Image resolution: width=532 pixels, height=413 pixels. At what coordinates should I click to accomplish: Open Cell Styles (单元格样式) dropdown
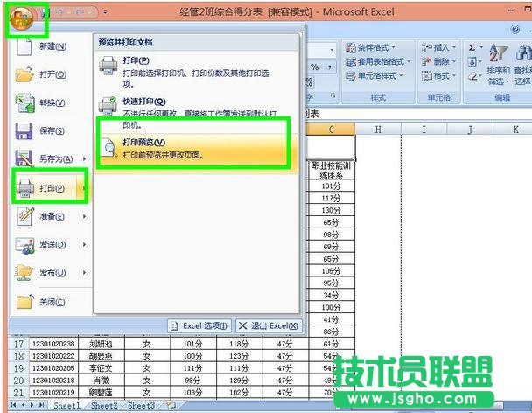pos(376,75)
